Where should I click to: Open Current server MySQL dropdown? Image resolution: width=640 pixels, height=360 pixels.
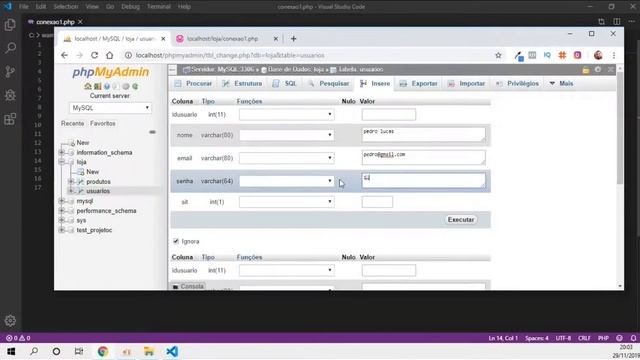tap(110, 108)
